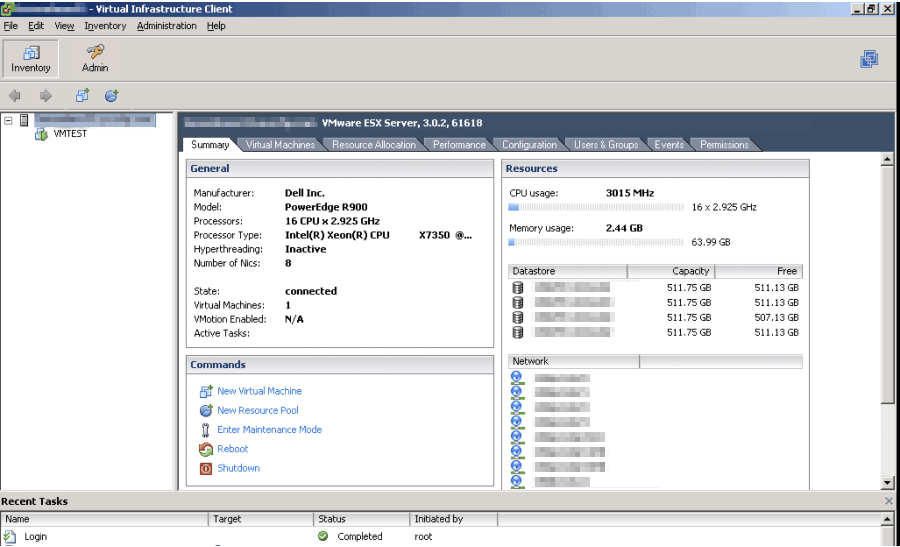The image size is (900, 547).
Task: Switch to the Performance tab
Action: click(459, 145)
